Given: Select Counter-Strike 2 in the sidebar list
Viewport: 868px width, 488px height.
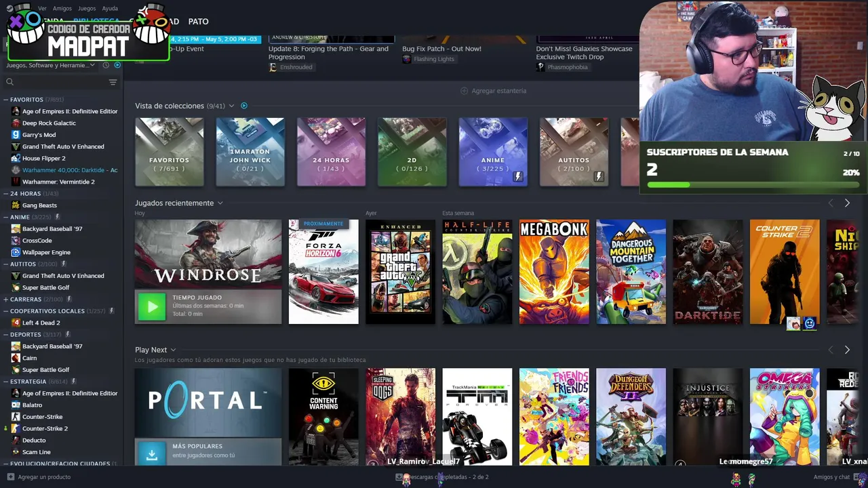Looking at the screenshot, I should point(45,428).
